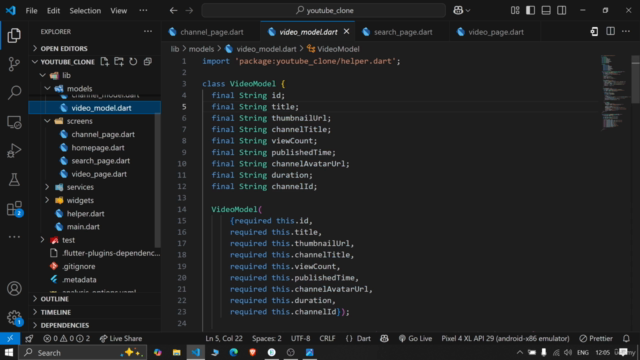Open editor More Actions menu
The height and width of the screenshot is (360, 640).
tap(626, 31)
